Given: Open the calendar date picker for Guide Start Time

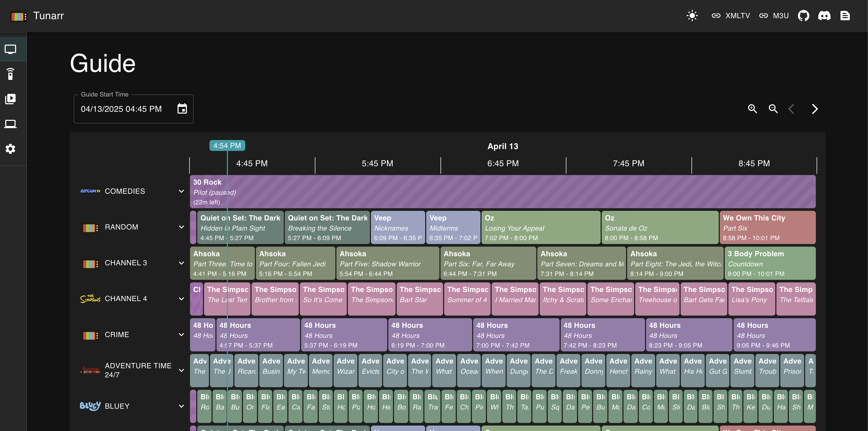Looking at the screenshot, I should [182, 109].
